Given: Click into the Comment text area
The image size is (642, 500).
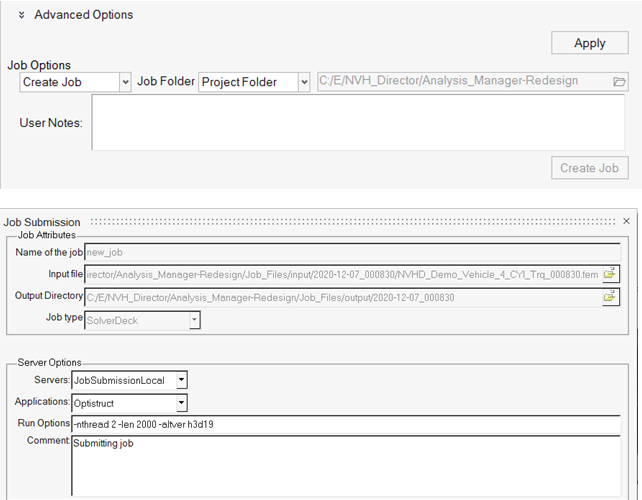Looking at the screenshot, I should [352, 465].
